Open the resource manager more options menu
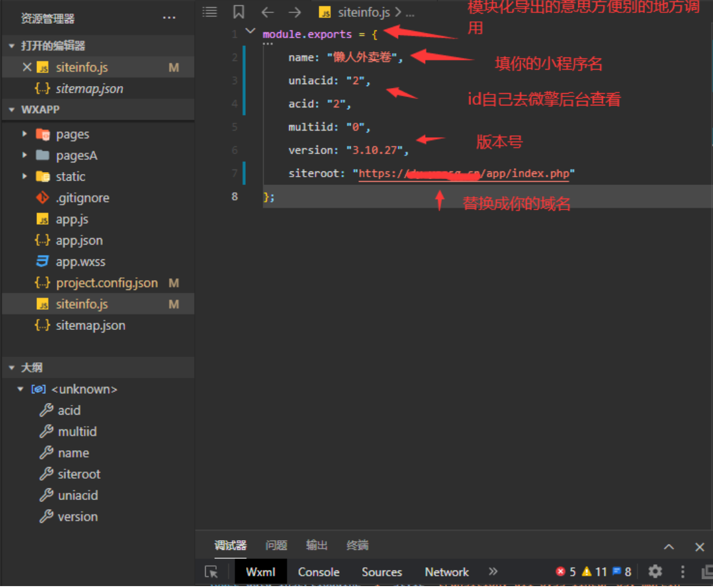The image size is (713, 588). pyautogui.click(x=169, y=18)
